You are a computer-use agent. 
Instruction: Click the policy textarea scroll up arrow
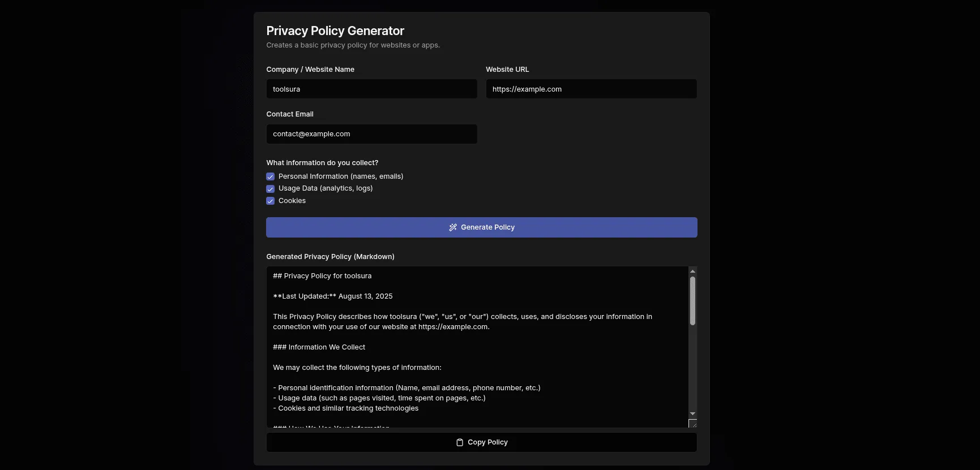click(692, 271)
